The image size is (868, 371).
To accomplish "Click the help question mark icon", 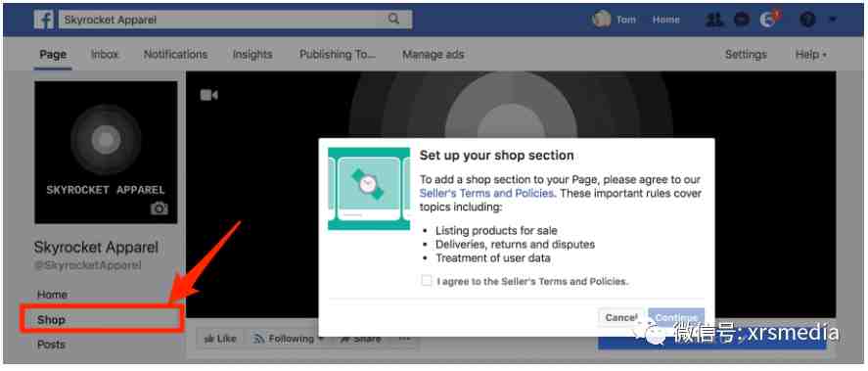I will coord(807,20).
